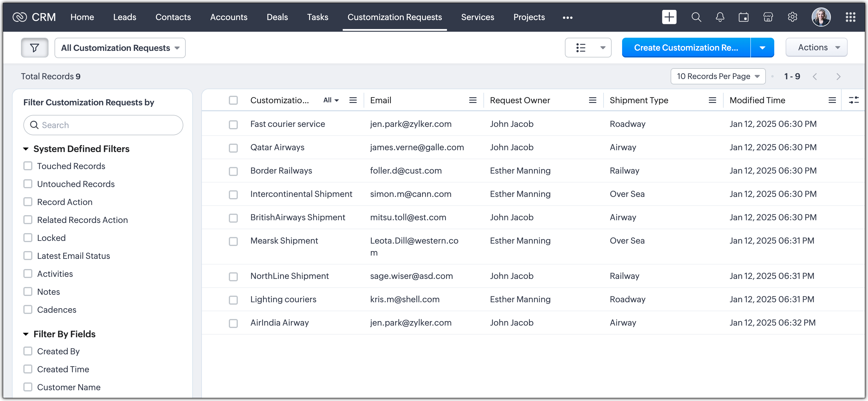
Task: Open the notifications bell
Action: 720,17
